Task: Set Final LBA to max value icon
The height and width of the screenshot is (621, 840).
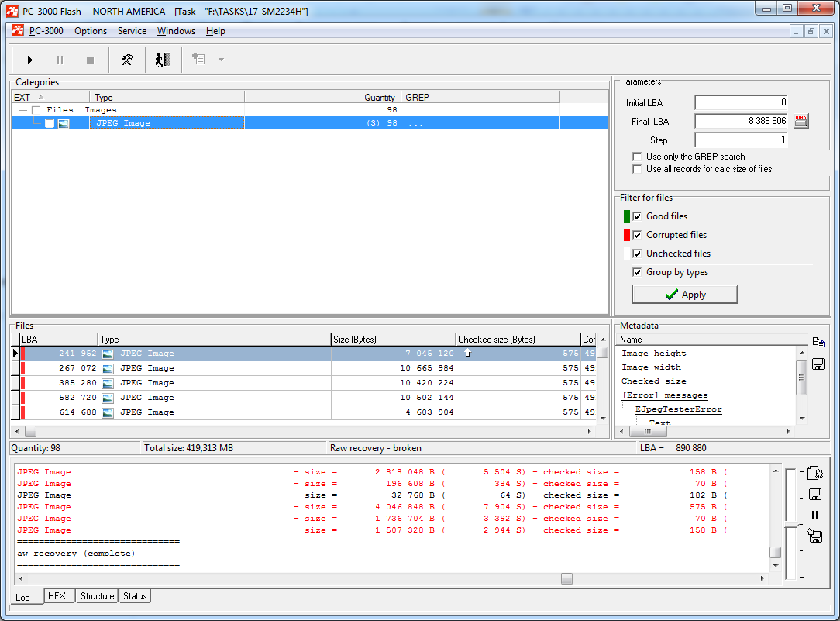Action: pos(801,121)
